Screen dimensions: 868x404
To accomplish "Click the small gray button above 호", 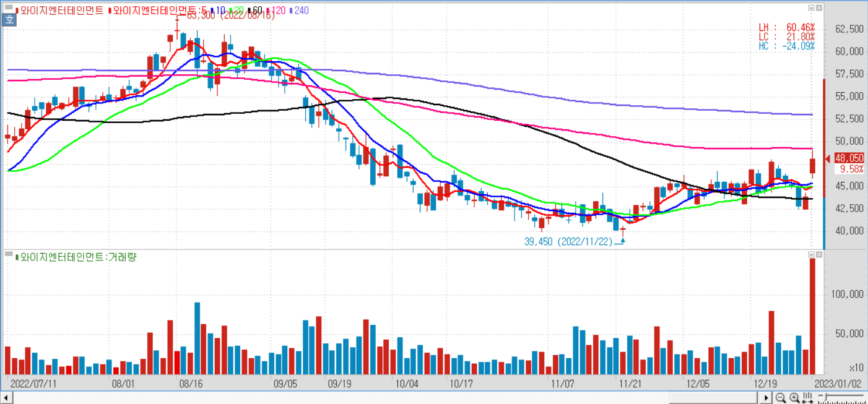I will click(x=8, y=8).
